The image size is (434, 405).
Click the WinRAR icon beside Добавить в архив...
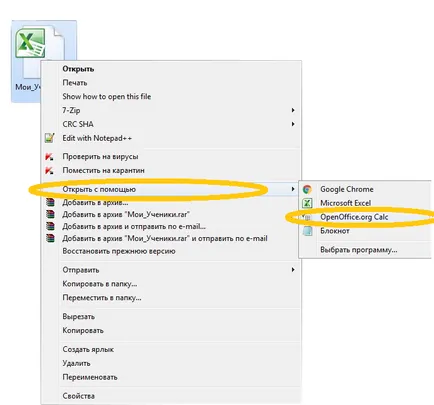click(x=50, y=202)
